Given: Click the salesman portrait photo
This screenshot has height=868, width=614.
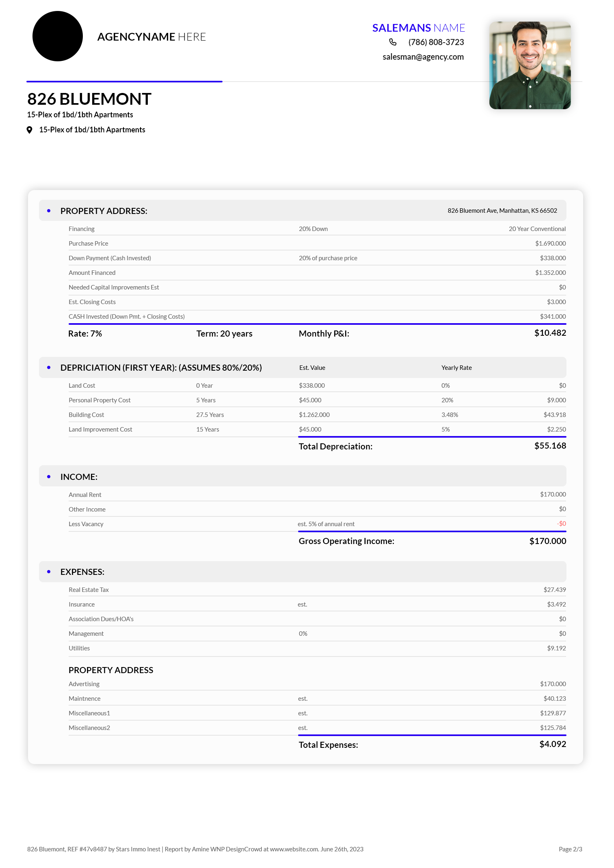Looking at the screenshot, I should coord(530,65).
